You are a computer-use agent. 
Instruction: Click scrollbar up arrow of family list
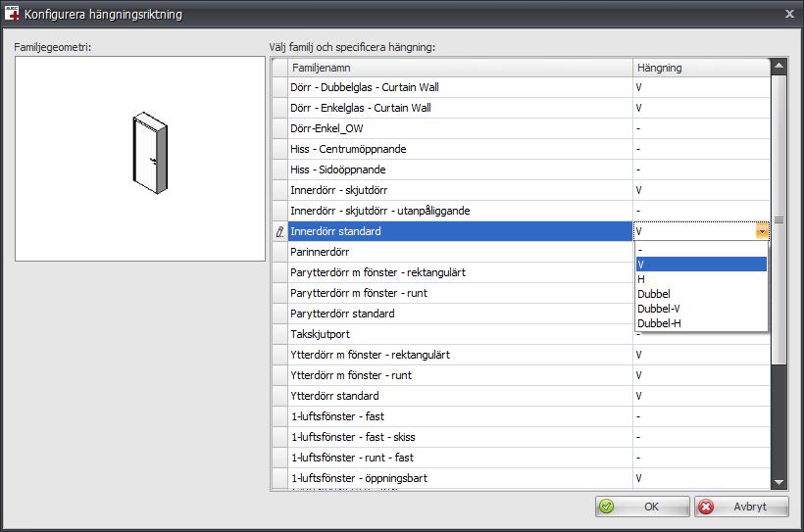pos(779,66)
